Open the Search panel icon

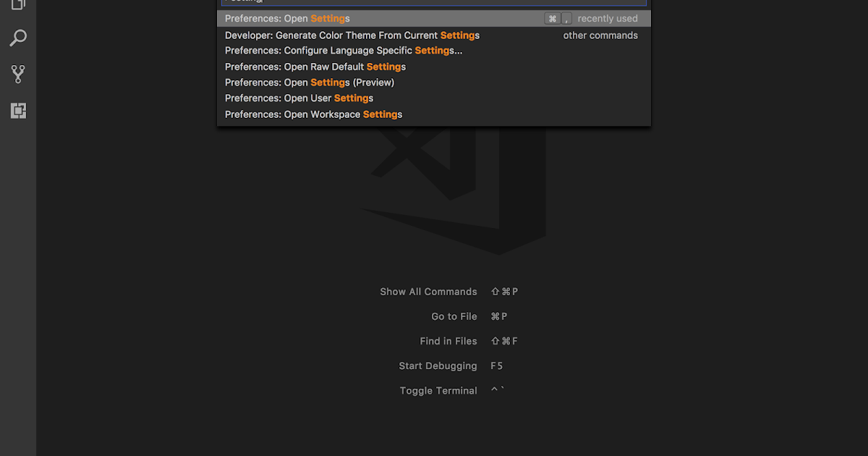17,36
